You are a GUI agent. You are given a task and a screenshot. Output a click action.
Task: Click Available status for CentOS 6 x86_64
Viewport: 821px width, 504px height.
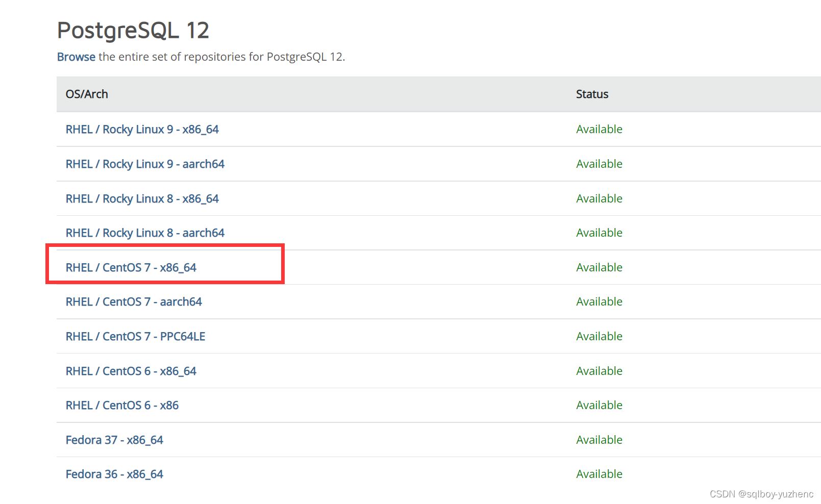599,371
